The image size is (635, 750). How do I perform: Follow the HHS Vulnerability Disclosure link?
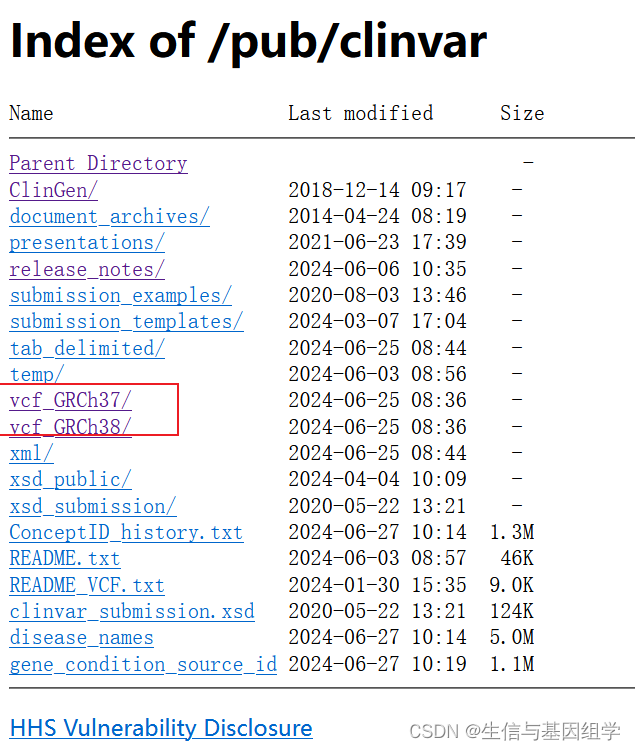(x=161, y=728)
